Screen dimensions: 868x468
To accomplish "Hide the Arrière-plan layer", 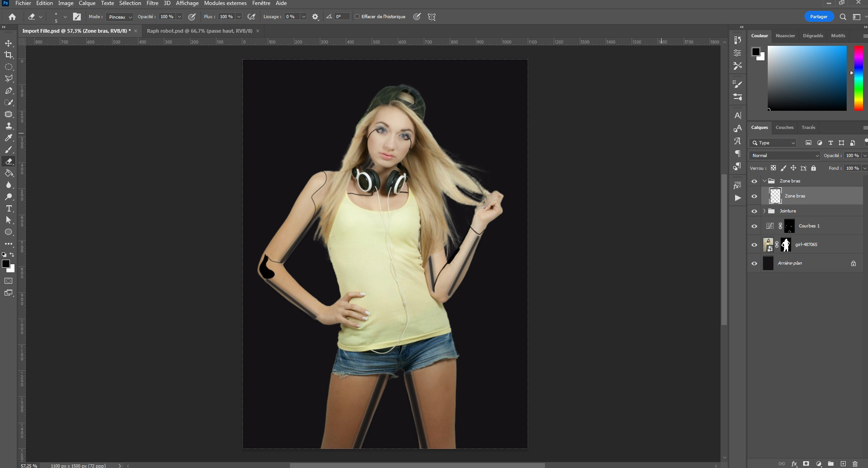I will point(755,263).
